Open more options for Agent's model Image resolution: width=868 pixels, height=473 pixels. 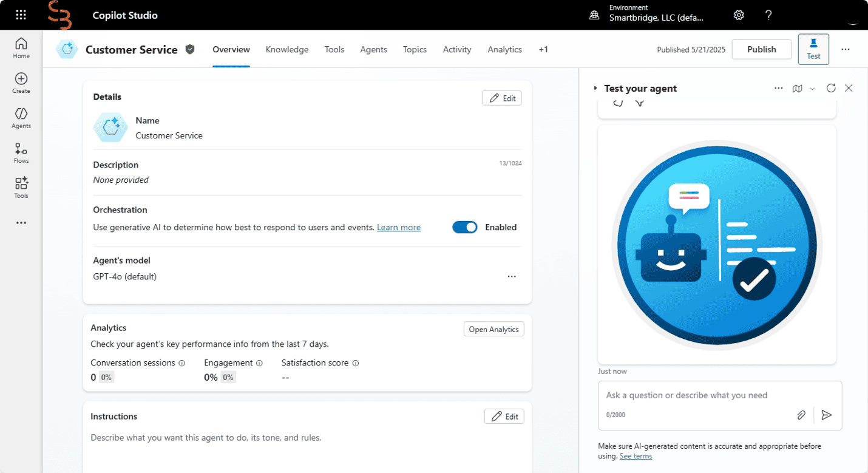point(512,276)
